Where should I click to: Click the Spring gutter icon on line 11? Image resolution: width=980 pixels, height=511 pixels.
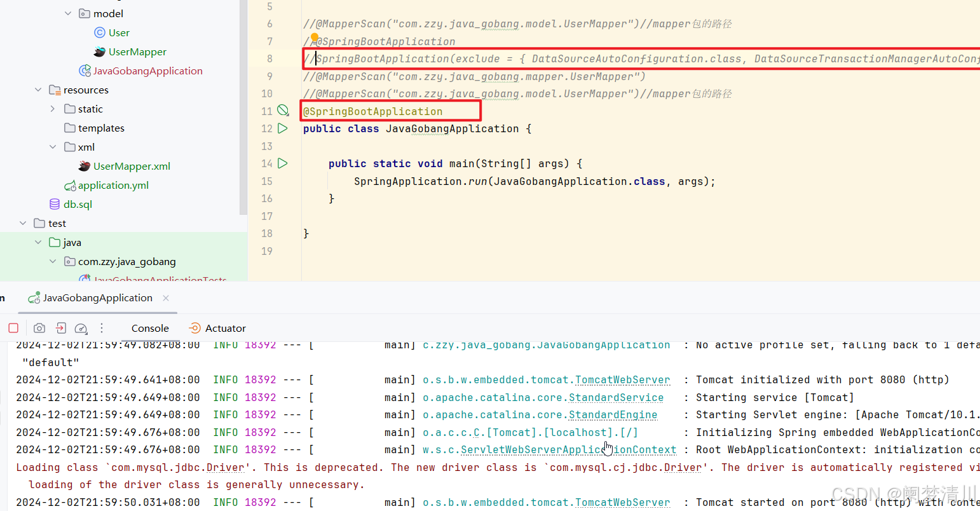pos(283,109)
